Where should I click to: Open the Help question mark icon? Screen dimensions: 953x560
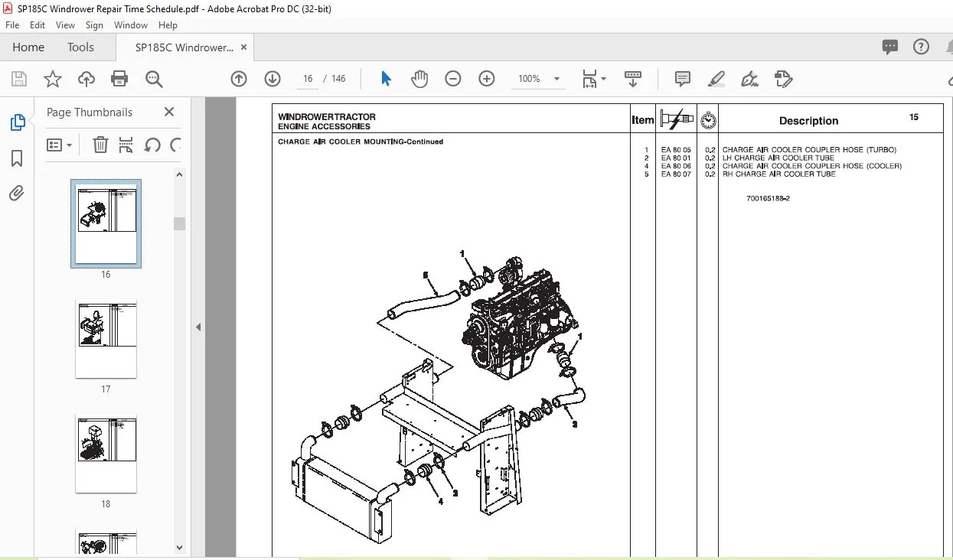coord(922,47)
